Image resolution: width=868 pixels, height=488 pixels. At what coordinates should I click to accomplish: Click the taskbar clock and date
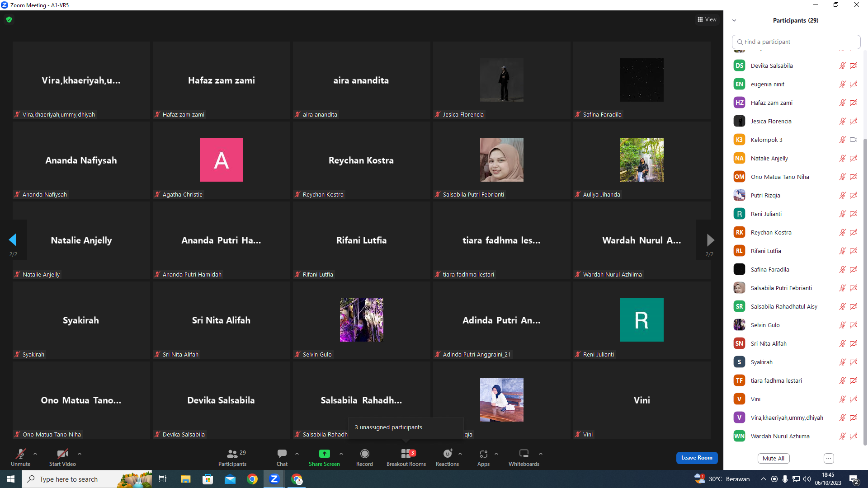(x=828, y=479)
